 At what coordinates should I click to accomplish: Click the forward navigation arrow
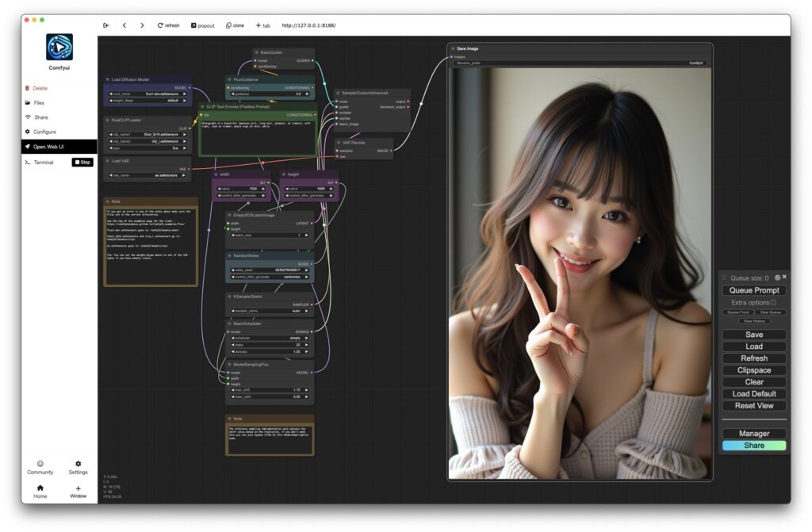142,25
